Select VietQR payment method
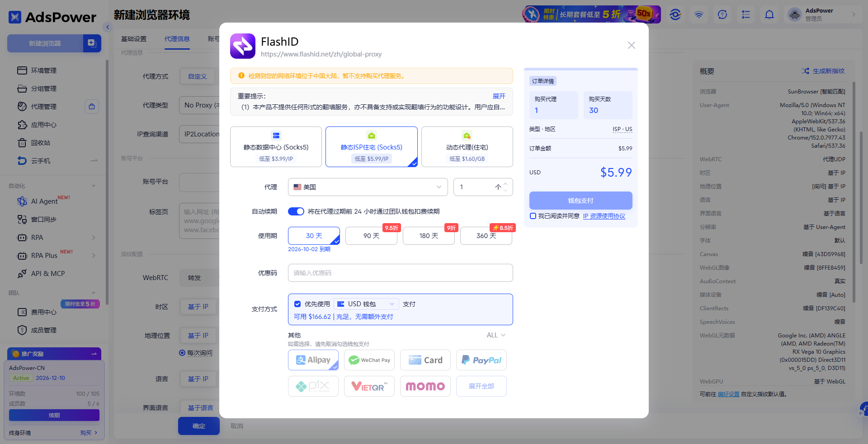The height and width of the screenshot is (444, 868). [369, 386]
